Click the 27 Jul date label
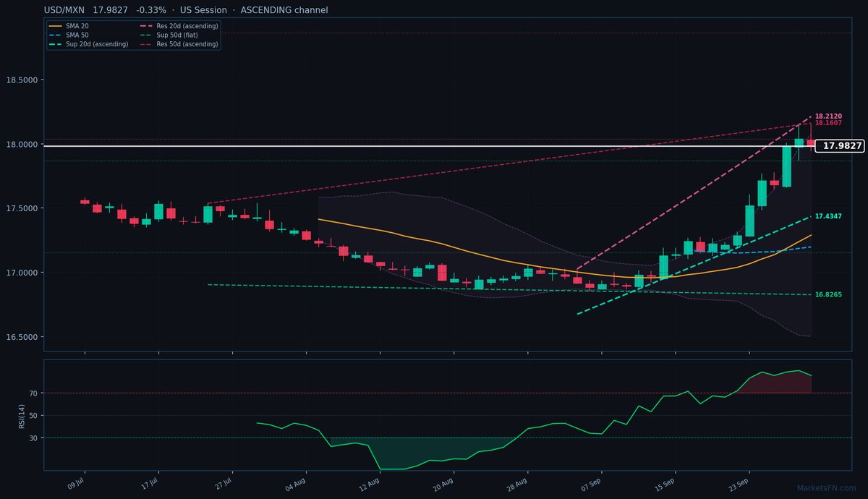The height and width of the screenshot is (499, 868). 224,483
